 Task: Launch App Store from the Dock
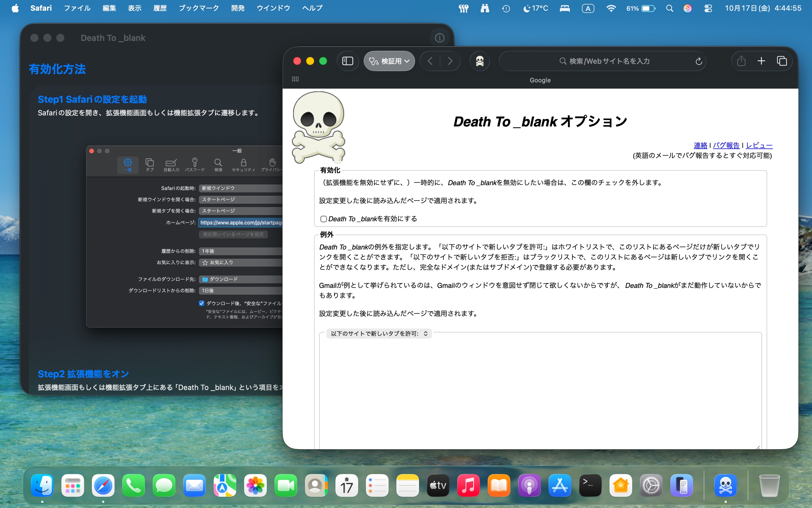[559, 485]
